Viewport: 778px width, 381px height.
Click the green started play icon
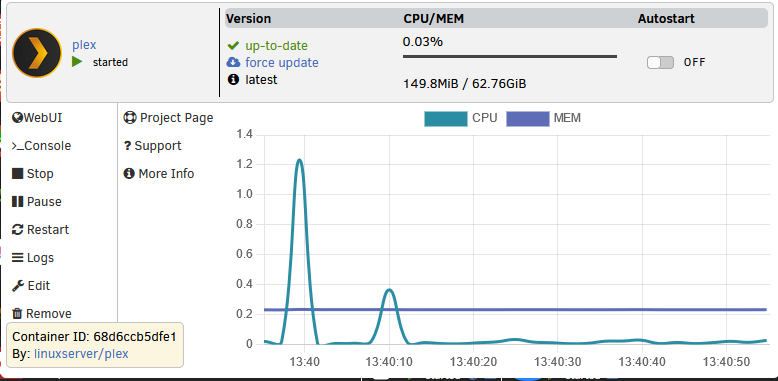point(77,62)
